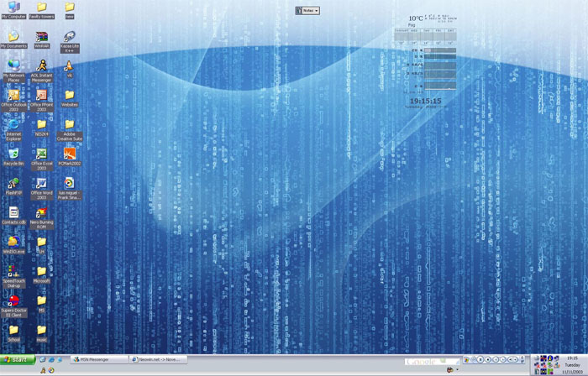
Task: Switch to Neowin.net taskbar button
Action: [x=159, y=359]
